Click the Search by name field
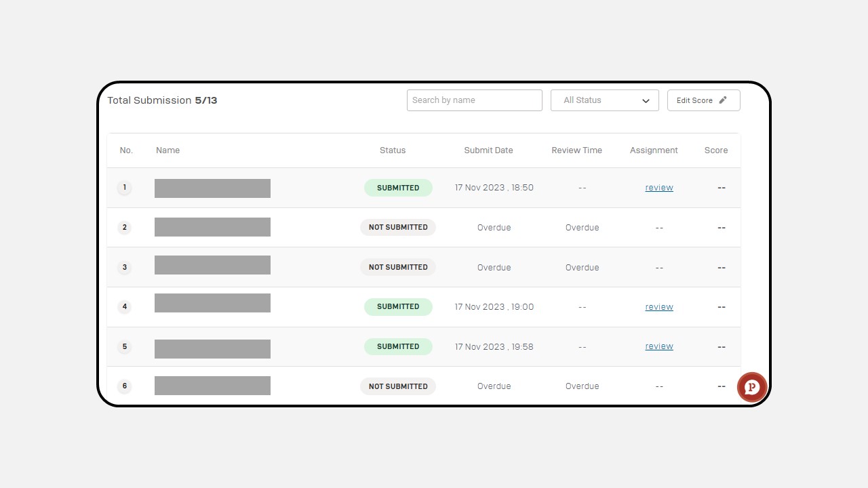The image size is (868, 488). pos(475,100)
